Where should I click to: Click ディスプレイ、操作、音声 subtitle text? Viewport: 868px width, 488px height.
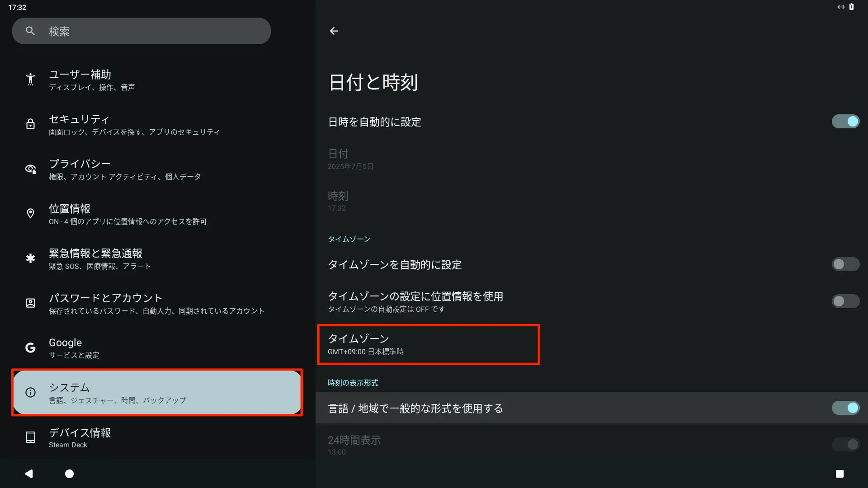click(x=92, y=87)
